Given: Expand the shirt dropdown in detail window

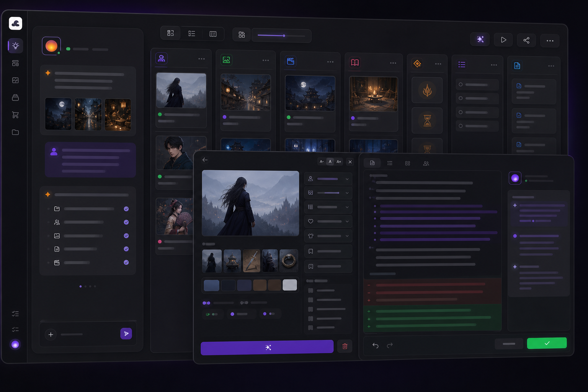Looking at the screenshot, I should coord(328,236).
